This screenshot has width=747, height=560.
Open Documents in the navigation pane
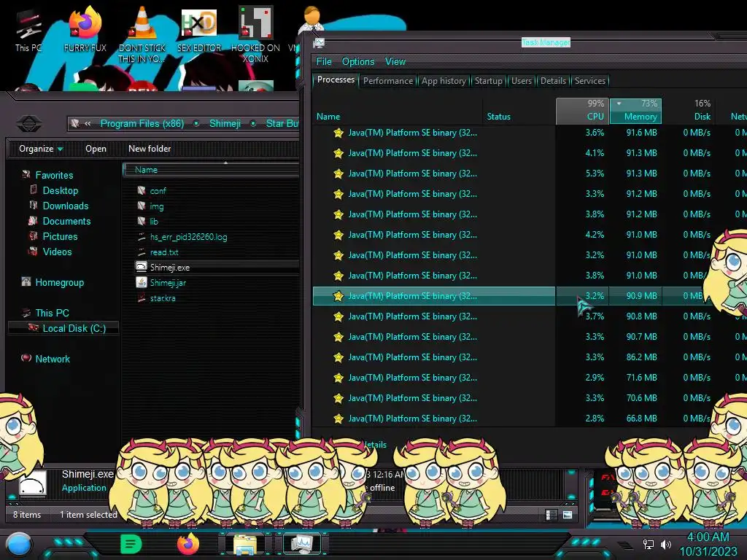pos(66,221)
